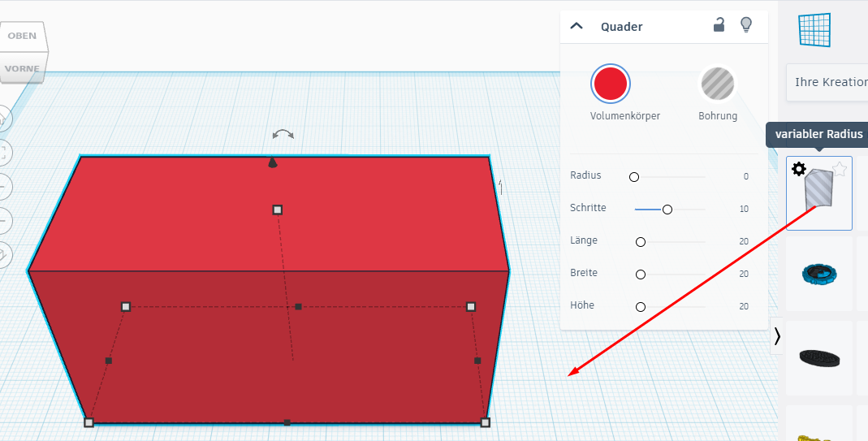
Task: Edit the Länge value 20
Action: 744,241
